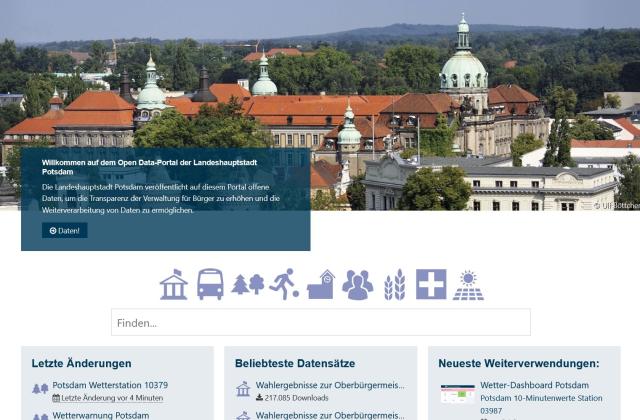
Task: Click 'Letzte Änderung vor 4 Minuten' text
Action: pos(112,398)
